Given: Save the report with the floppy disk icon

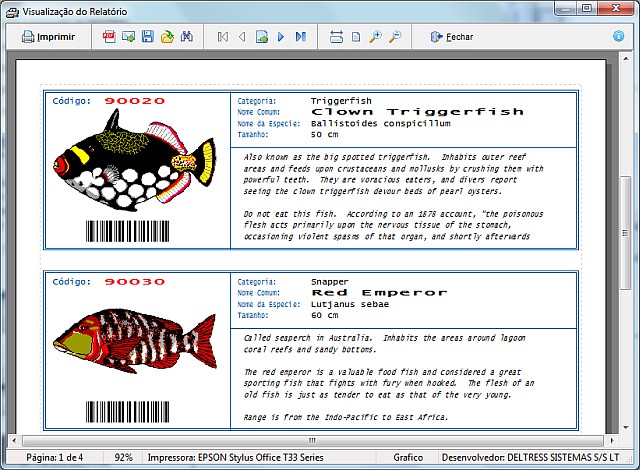Looking at the screenshot, I should click(148, 37).
